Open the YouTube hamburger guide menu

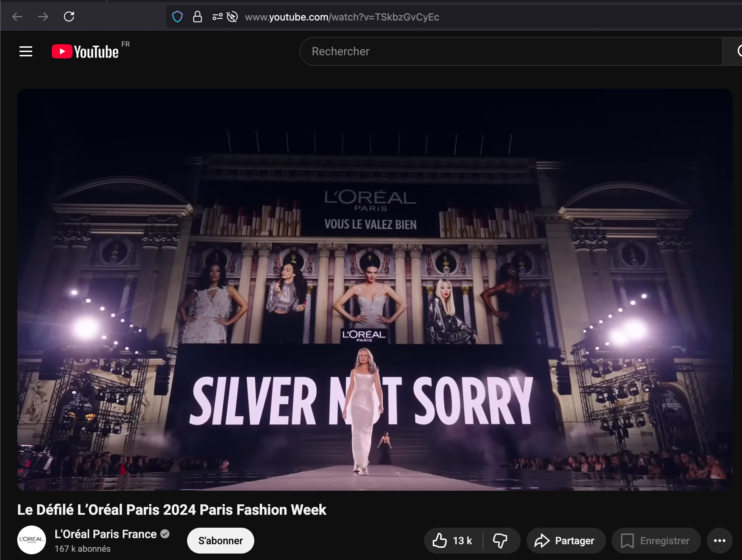click(x=26, y=52)
